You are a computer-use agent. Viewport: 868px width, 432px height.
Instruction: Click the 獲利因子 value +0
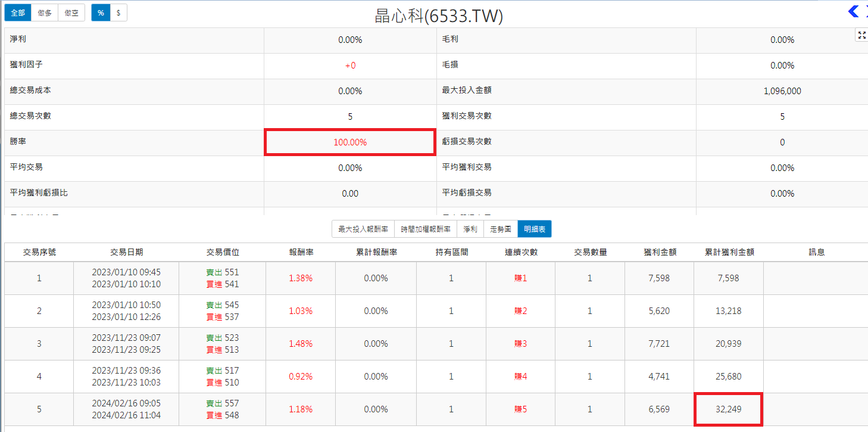point(350,66)
